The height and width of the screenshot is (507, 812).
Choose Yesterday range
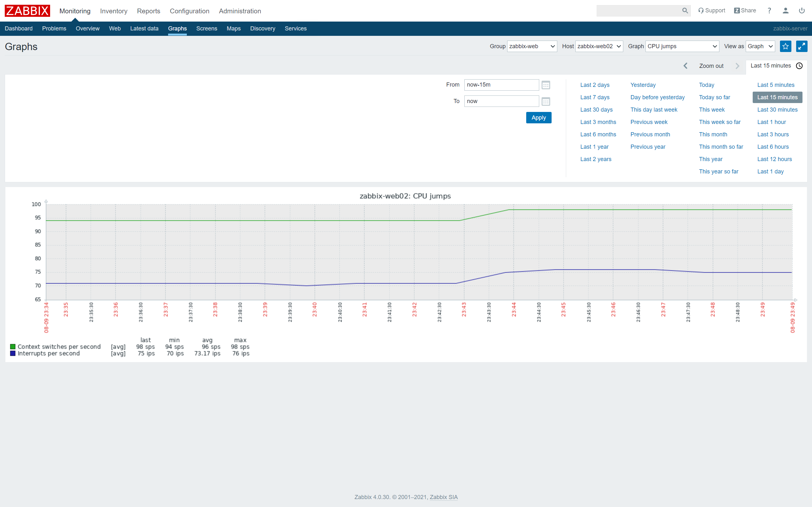tap(643, 85)
